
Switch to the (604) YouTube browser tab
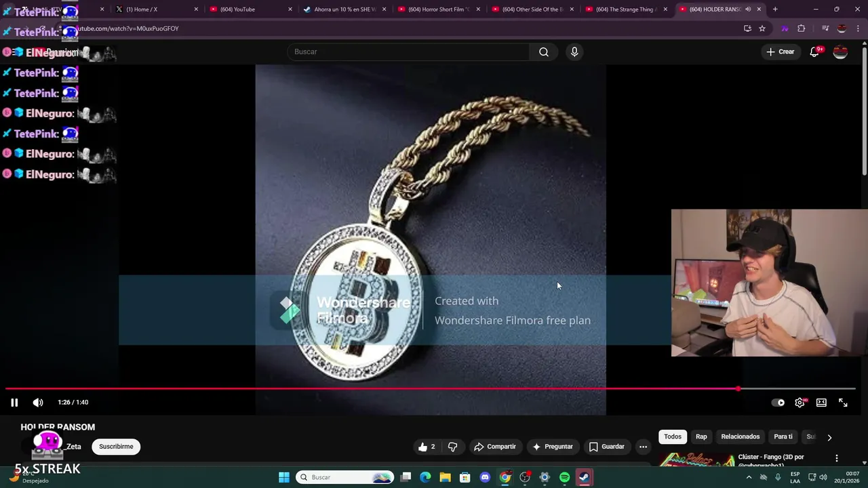click(250, 9)
